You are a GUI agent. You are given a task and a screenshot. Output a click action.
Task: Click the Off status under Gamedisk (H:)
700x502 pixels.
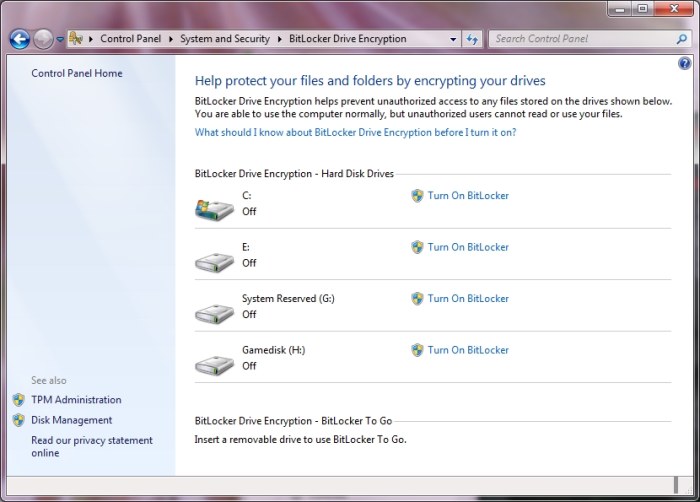click(x=249, y=366)
